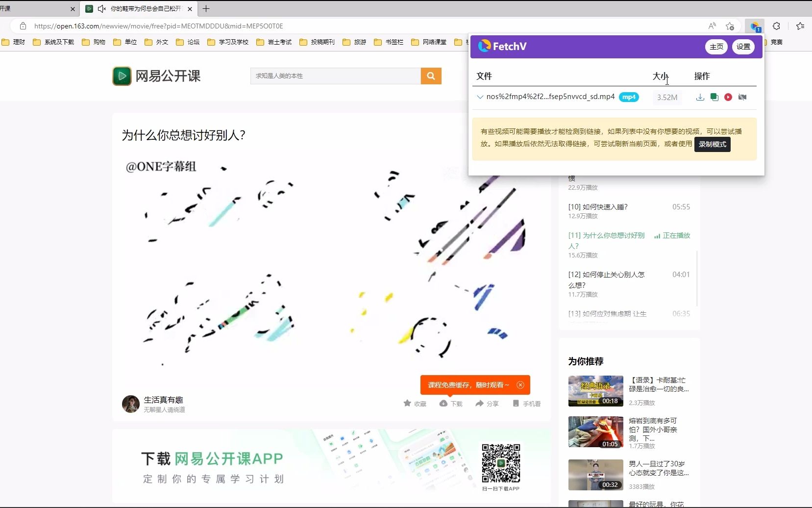Open FetchV 主页 button
This screenshot has height=508, width=812.
(716, 47)
